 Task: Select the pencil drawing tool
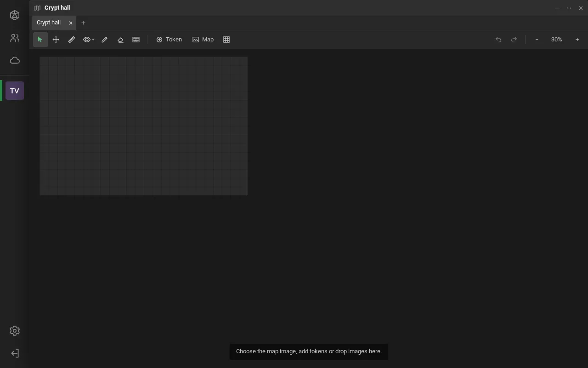click(x=105, y=40)
